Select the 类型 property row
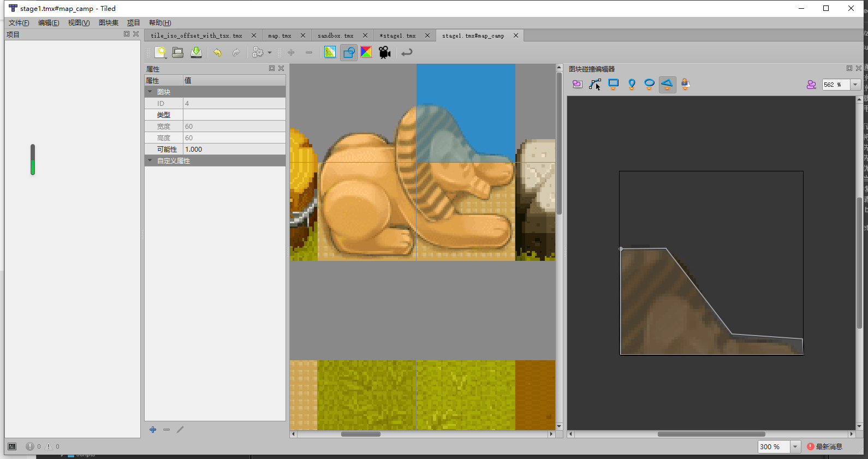 pyautogui.click(x=215, y=115)
